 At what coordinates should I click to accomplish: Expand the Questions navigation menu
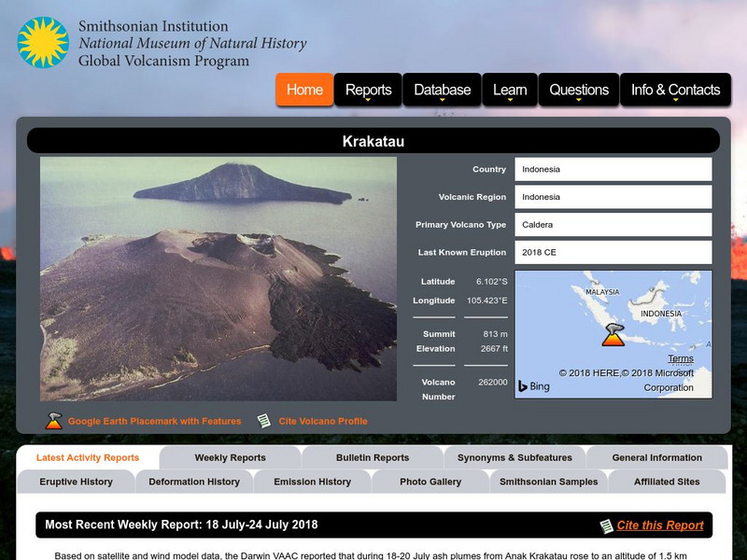pos(579,90)
